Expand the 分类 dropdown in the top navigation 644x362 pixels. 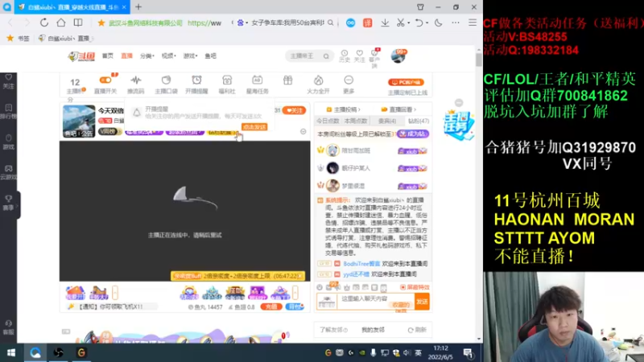click(147, 56)
